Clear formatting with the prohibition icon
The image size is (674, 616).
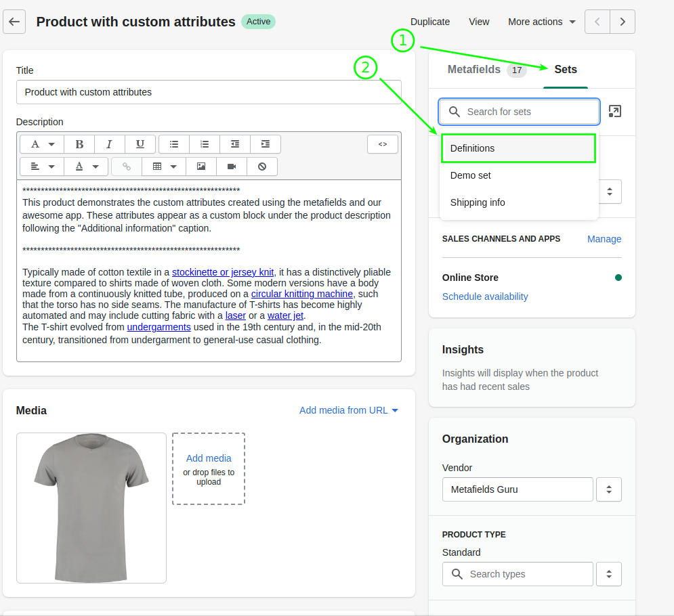click(261, 166)
